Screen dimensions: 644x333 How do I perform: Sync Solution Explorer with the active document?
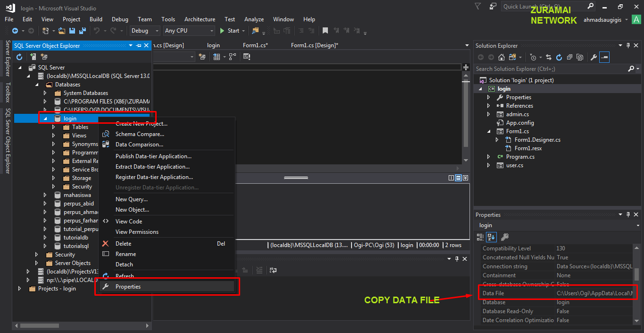click(549, 57)
